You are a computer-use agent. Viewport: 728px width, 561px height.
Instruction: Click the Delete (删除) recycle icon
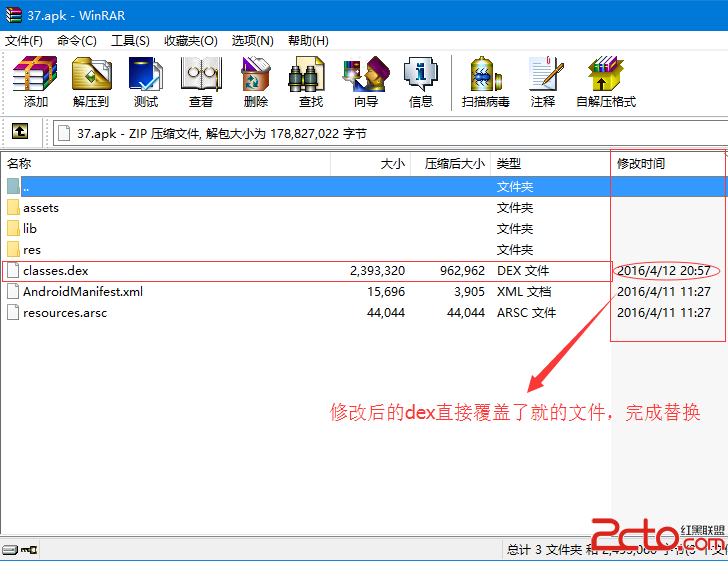256,74
